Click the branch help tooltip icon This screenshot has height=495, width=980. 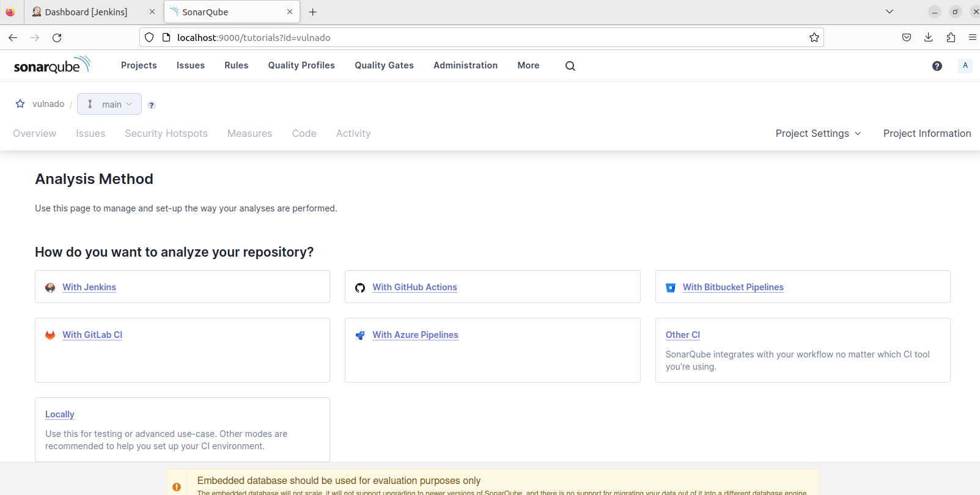point(152,105)
